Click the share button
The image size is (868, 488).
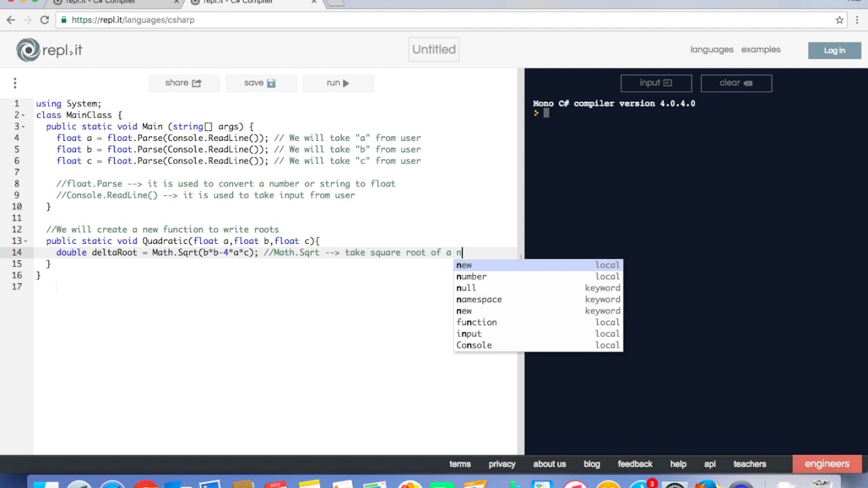click(183, 83)
